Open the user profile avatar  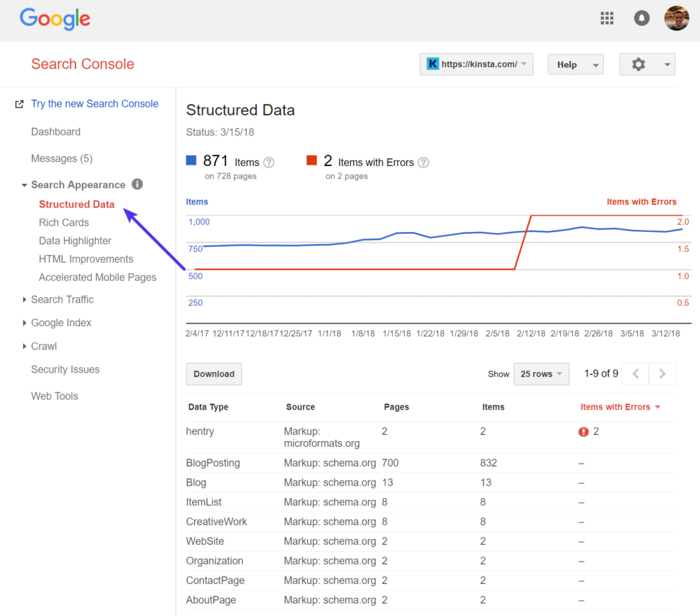coord(676,18)
